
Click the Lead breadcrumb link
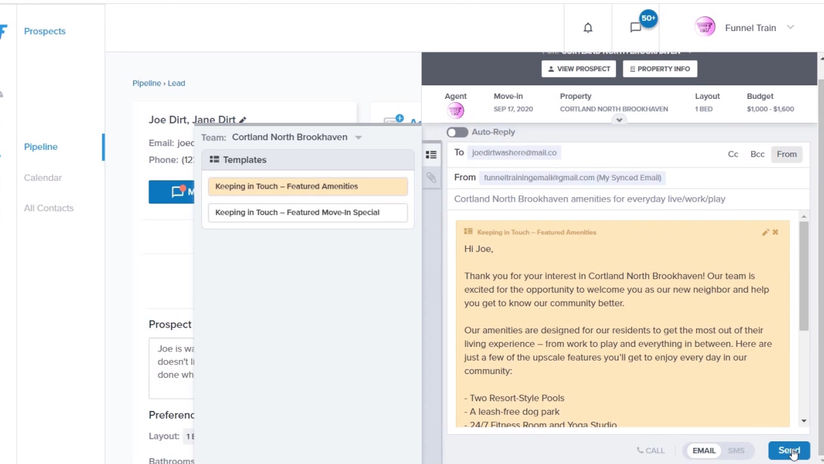pos(176,83)
